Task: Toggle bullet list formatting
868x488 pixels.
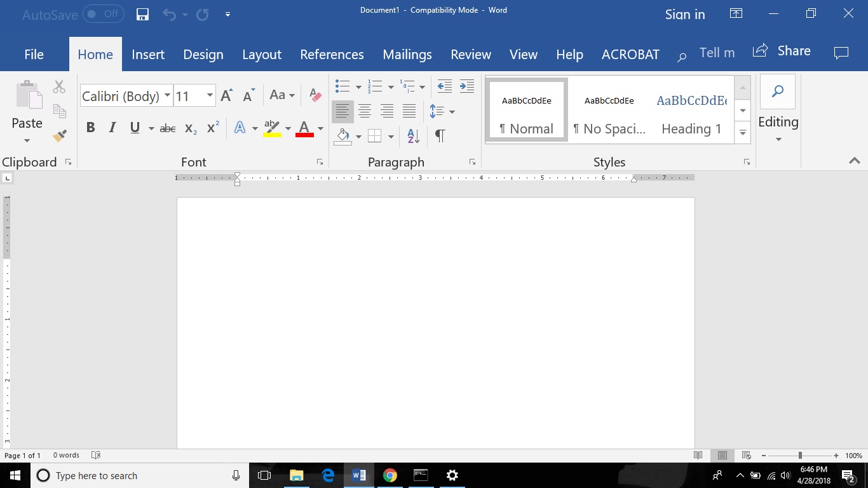Action: (x=341, y=86)
